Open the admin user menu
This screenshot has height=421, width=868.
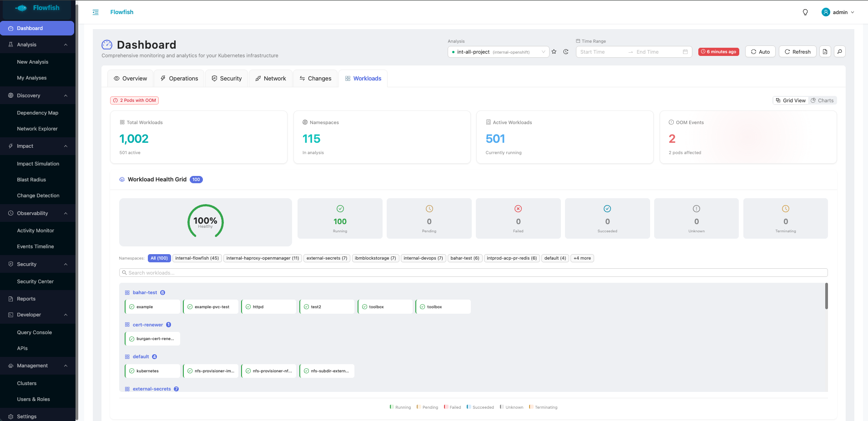(838, 12)
